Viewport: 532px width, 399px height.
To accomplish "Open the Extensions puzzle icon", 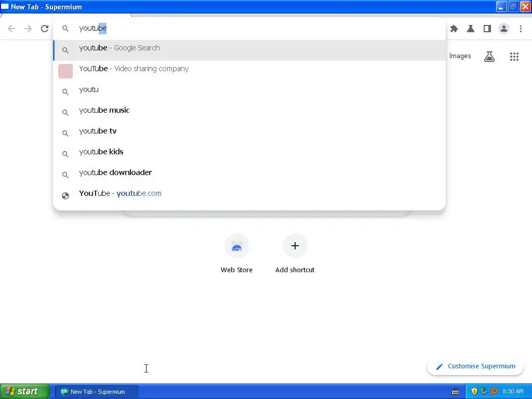I will (454, 29).
